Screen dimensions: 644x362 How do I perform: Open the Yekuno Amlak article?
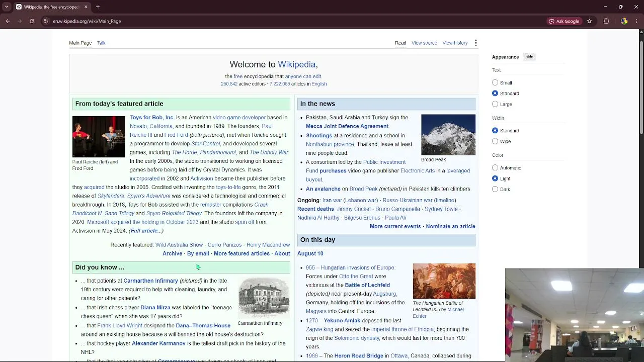coord(342,321)
